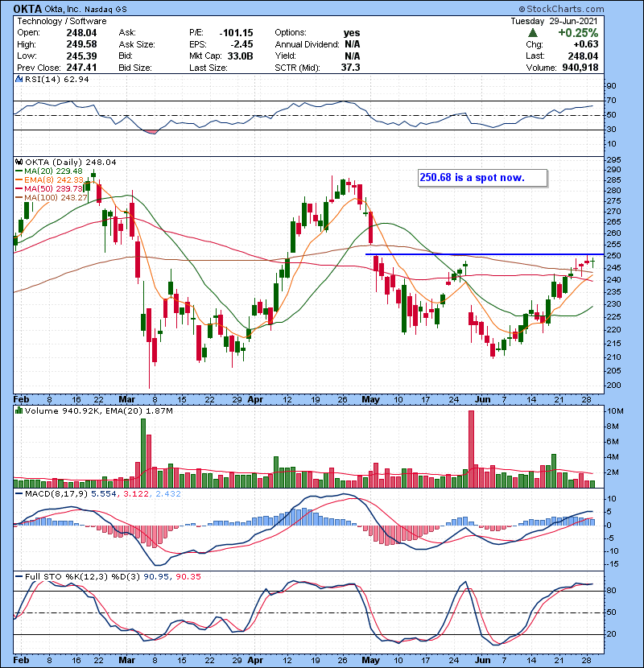
Task: Click the '250.68 is a spot now.' annotation
Action: point(482,178)
